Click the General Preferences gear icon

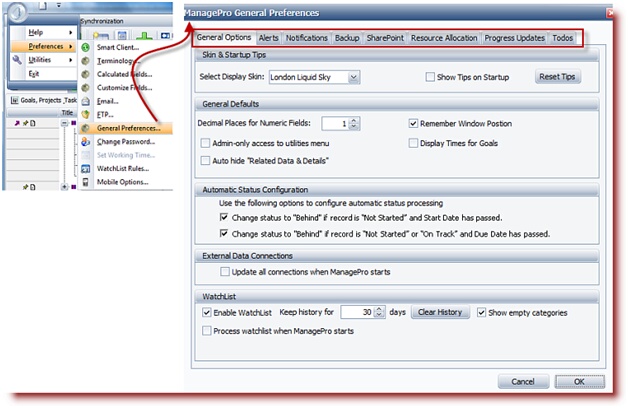(x=85, y=128)
